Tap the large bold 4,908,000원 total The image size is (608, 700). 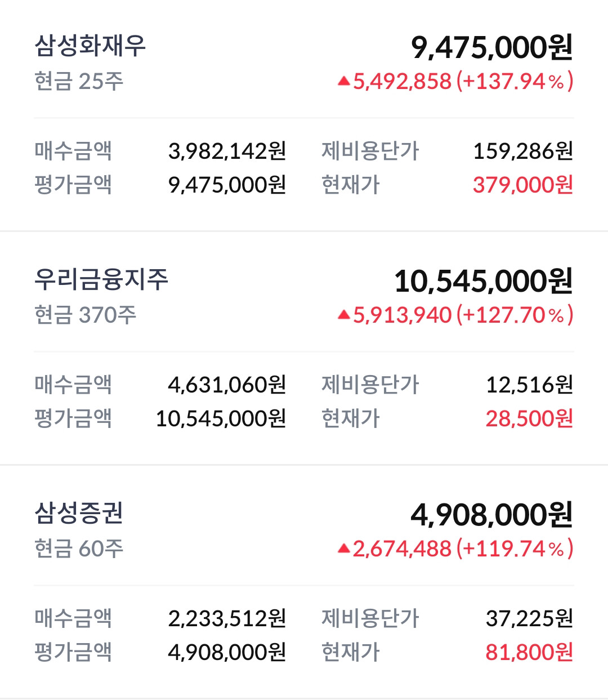click(491, 515)
